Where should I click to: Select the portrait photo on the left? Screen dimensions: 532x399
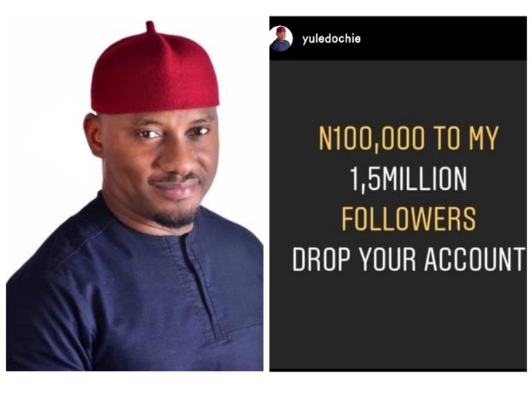click(x=134, y=195)
